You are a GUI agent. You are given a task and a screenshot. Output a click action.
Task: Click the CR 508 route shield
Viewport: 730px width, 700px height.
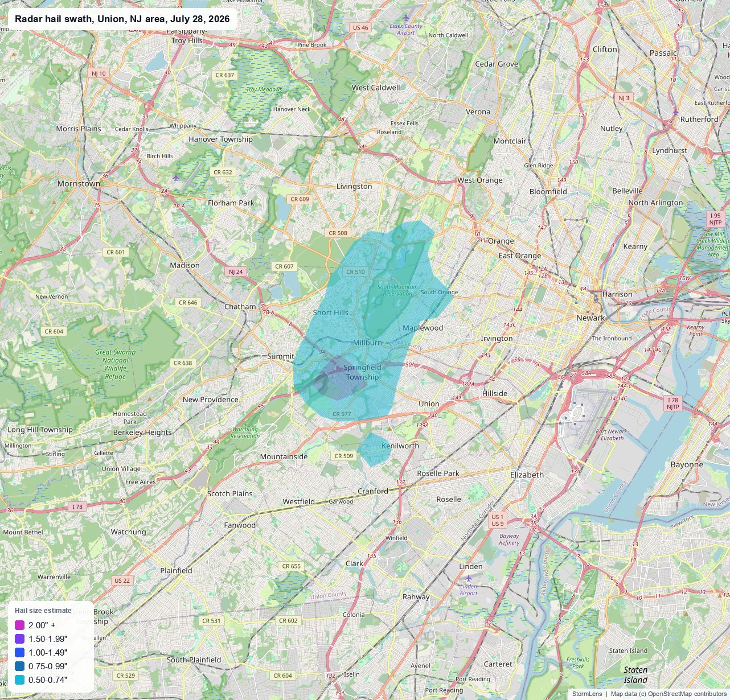point(338,233)
